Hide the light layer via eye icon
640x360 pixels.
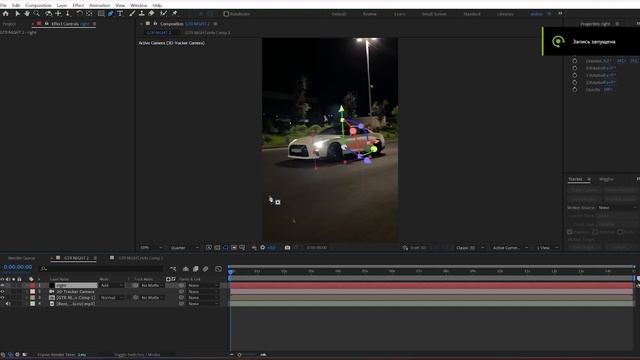(2, 285)
